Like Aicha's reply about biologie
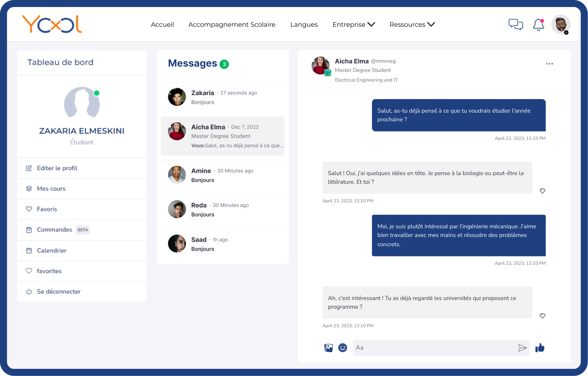 (x=542, y=191)
